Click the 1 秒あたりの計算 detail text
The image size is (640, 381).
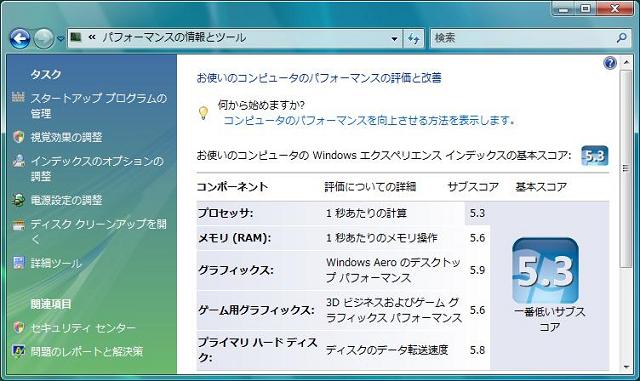pos(366,213)
